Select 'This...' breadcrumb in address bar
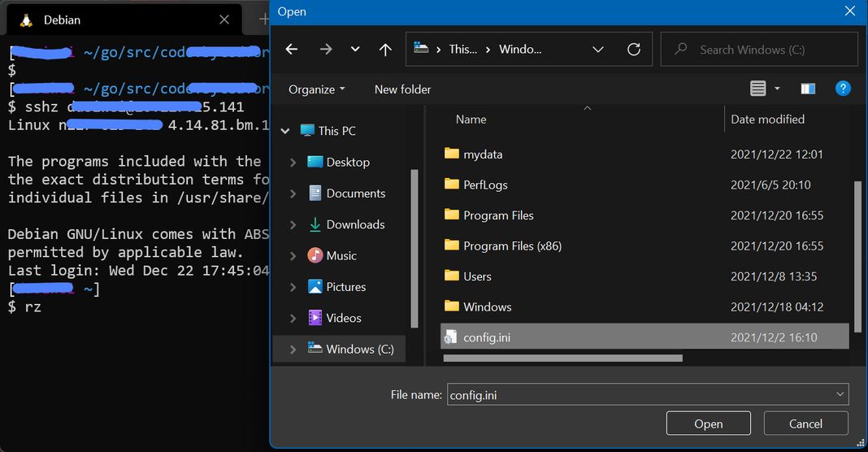This screenshot has height=452, width=868. point(462,50)
